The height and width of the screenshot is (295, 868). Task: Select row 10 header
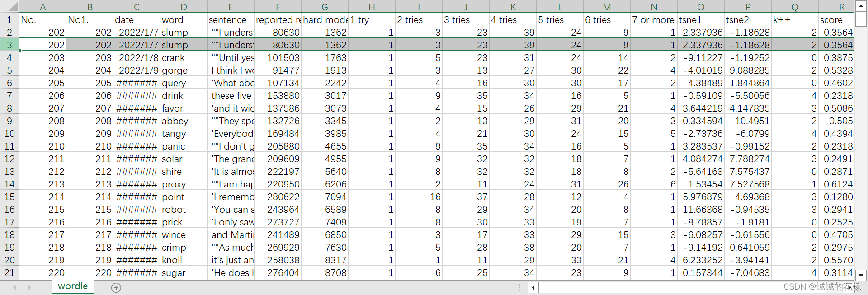[x=9, y=133]
